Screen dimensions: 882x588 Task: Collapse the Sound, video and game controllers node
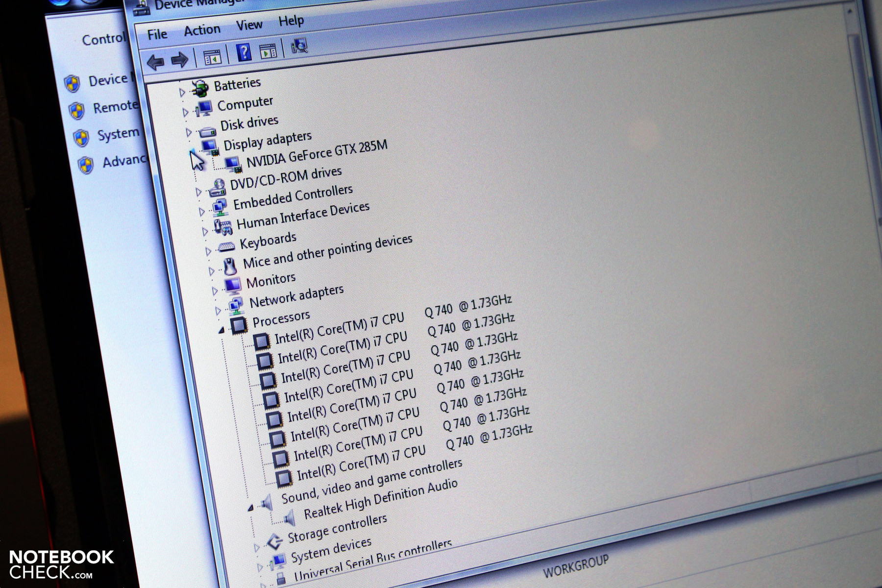[x=250, y=508]
